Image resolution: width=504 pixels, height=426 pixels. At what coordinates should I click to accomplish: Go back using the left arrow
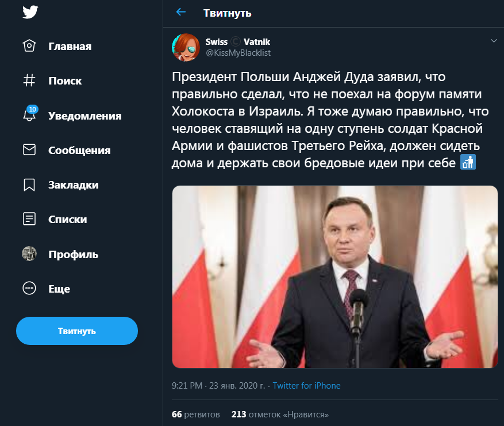point(181,12)
